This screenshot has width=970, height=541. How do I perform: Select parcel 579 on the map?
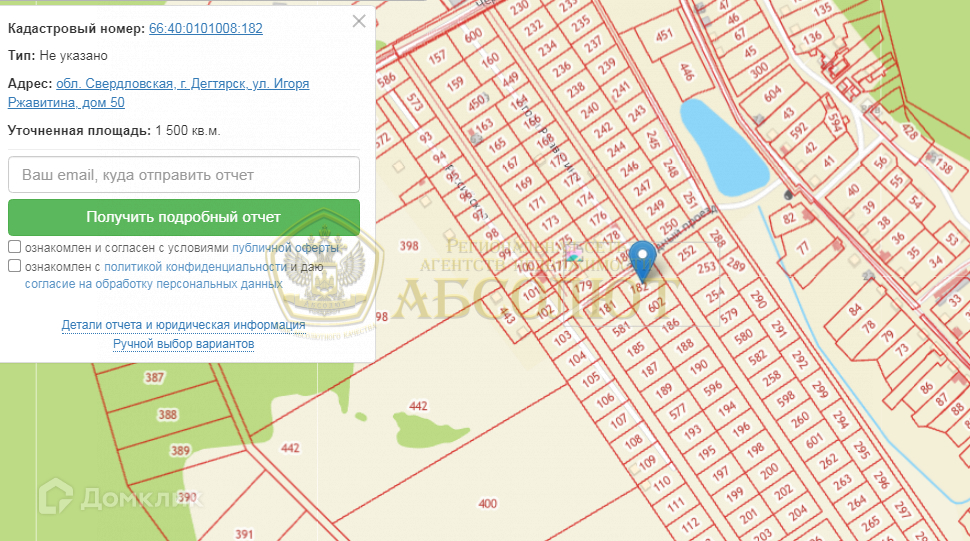coord(729,315)
